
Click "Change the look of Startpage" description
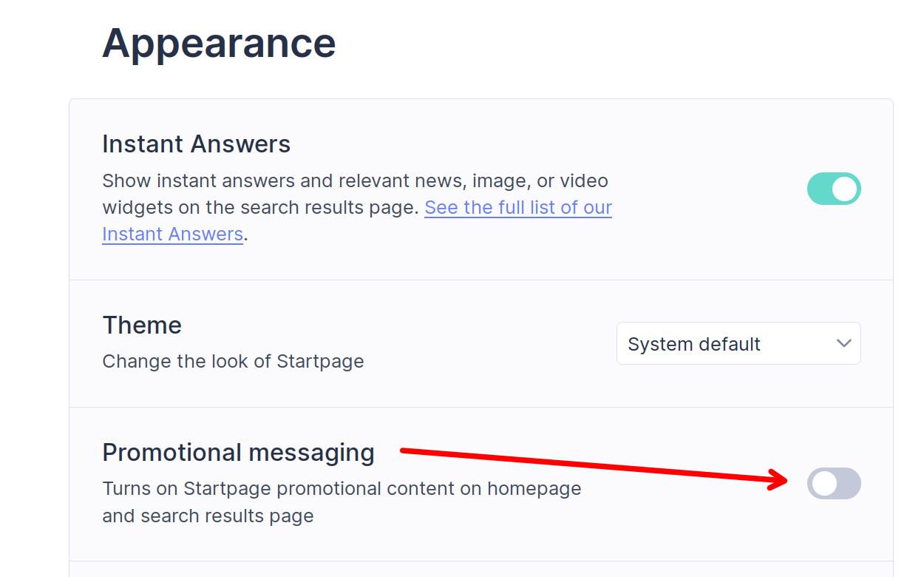coord(233,362)
